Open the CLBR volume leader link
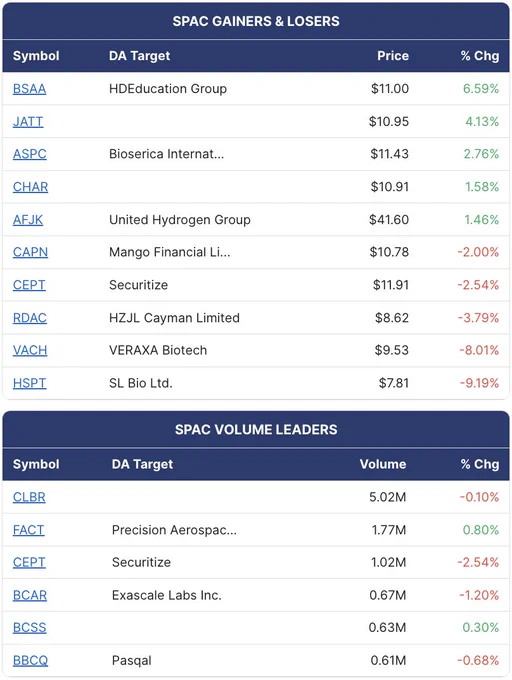 (x=29, y=497)
